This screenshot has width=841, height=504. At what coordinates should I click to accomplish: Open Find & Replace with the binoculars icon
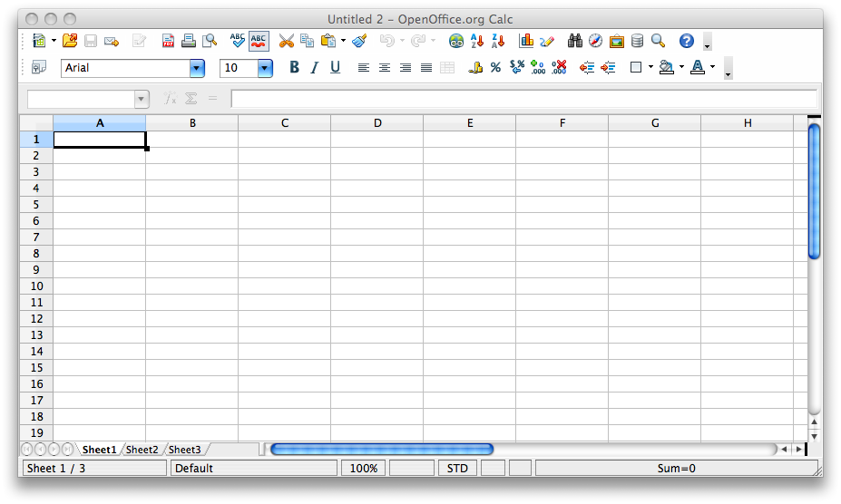point(574,41)
